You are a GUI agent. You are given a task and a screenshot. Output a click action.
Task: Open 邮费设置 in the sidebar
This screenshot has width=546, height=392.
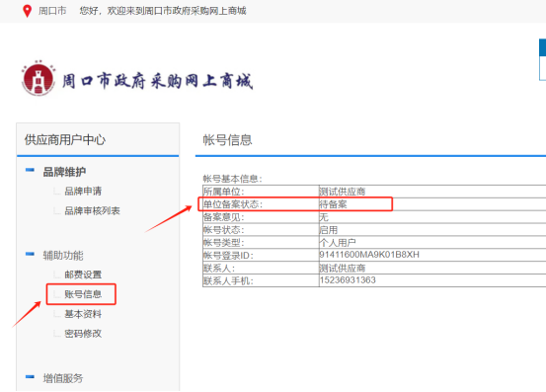tap(83, 274)
